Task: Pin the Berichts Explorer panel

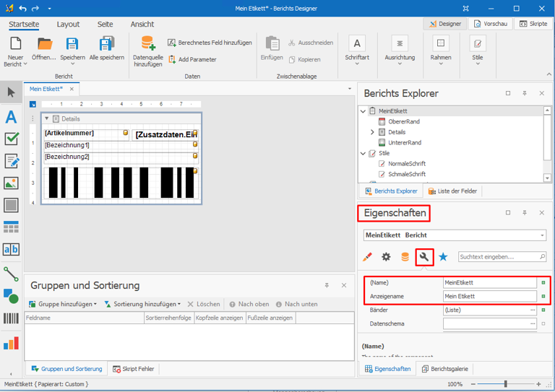Action: pyautogui.click(x=525, y=93)
